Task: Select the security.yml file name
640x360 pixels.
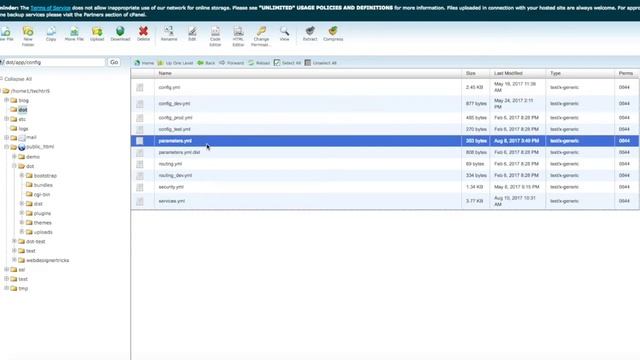Action: pos(171,187)
